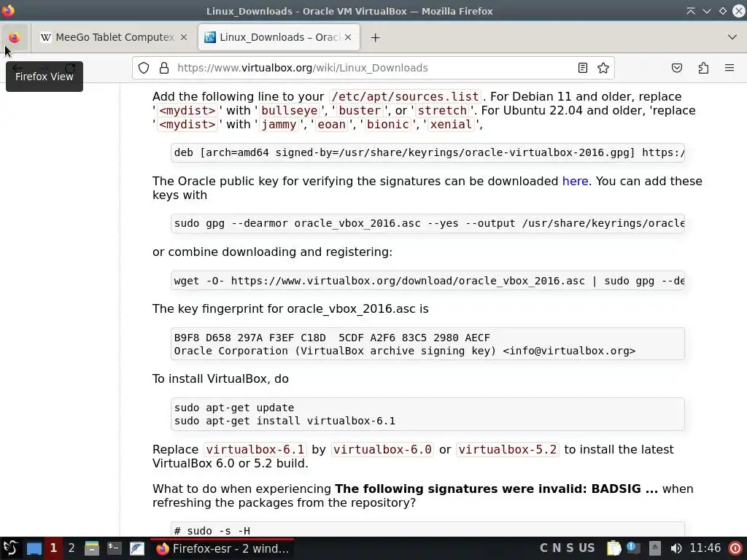Screen dimensions: 747x560
Task: Click the /etc/apt/sources.list code text
Action: click(405, 97)
